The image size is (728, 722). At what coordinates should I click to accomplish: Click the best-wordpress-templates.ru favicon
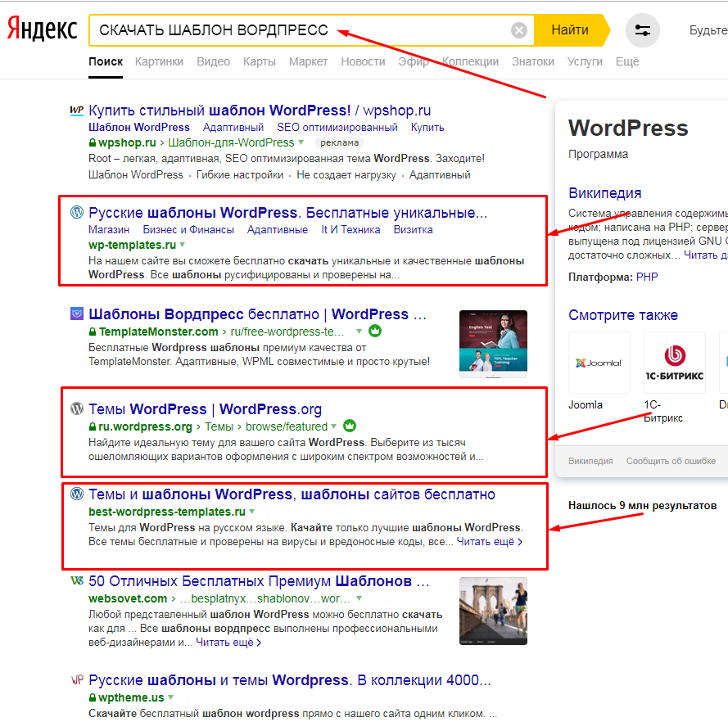click(77, 494)
